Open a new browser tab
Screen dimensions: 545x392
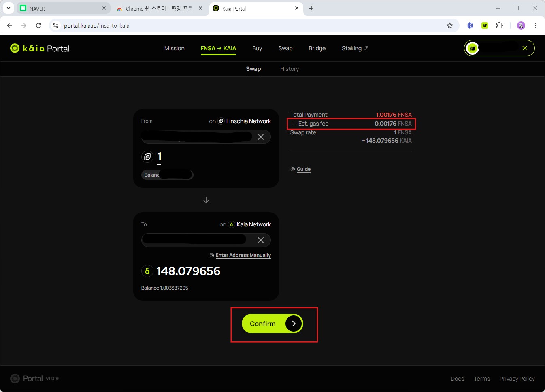[x=311, y=8]
